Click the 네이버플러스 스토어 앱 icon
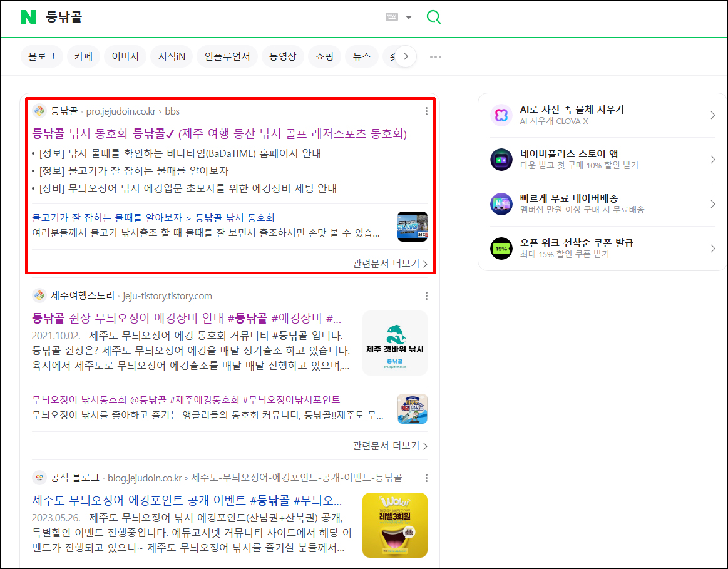 (501, 160)
